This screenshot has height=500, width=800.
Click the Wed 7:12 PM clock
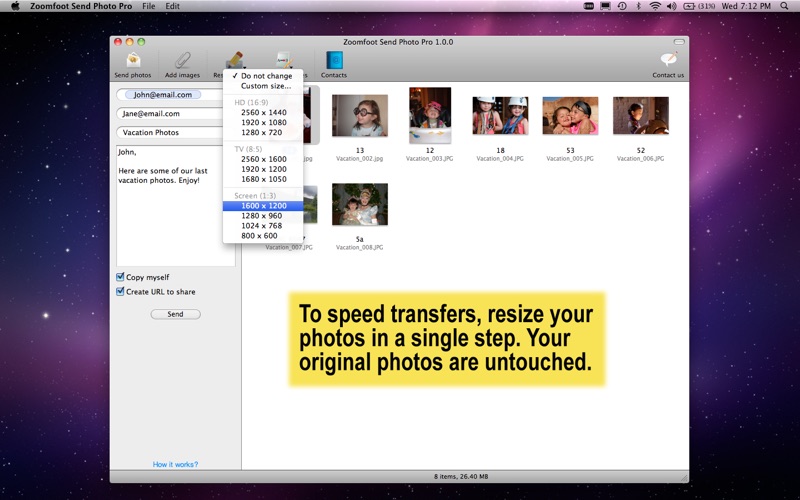click(x=746, y=6)
